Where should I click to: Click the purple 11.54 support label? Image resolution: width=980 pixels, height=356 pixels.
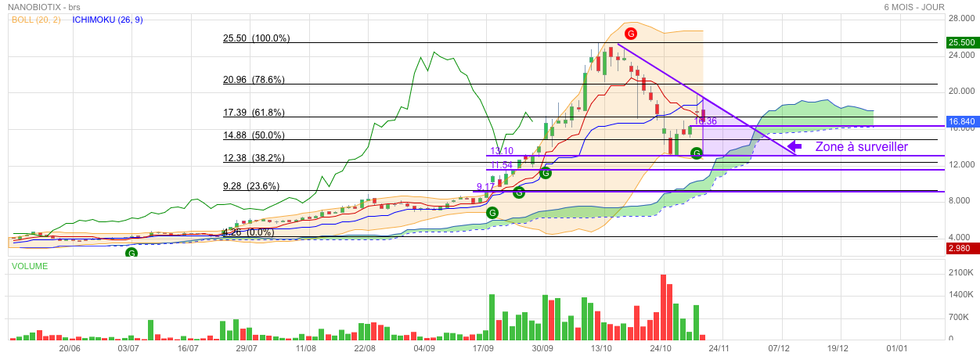click(502, 165)
